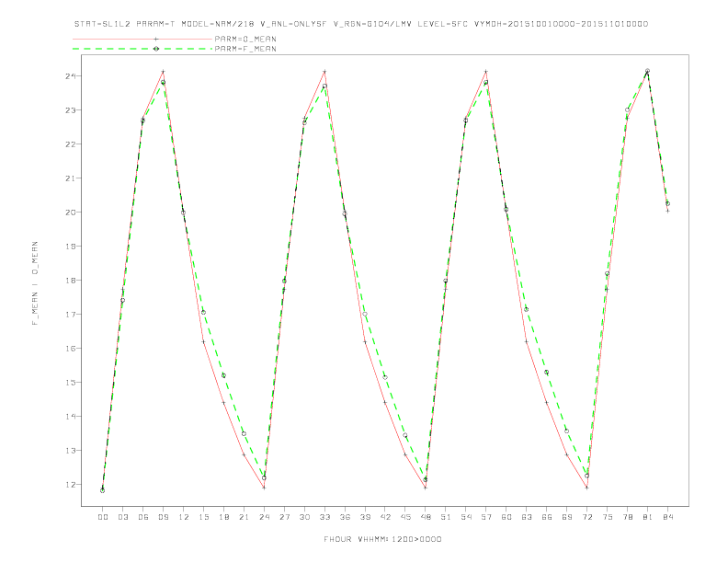This screenshot has width=728, height=563.
Task: Click y-axis tick label 19
Action: click(x=70, y=247)
